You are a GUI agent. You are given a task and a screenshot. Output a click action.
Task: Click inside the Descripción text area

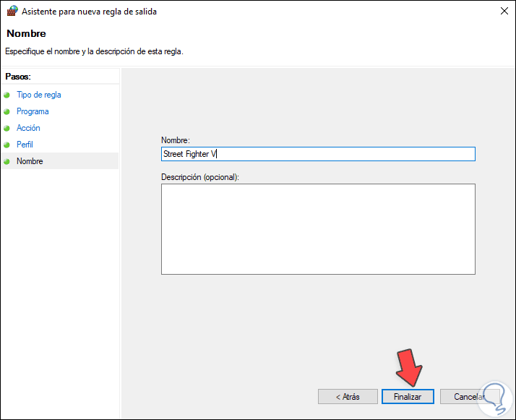click(318, 228)
